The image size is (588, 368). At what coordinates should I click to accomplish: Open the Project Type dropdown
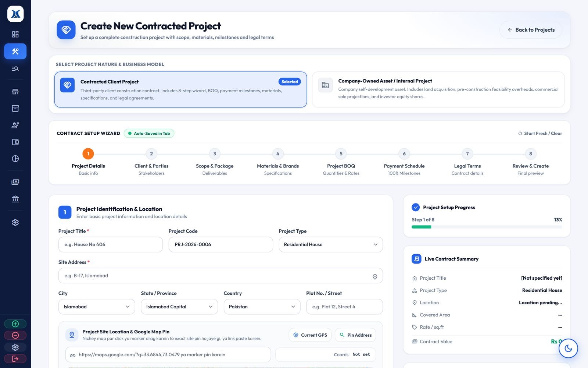click(331, 244)
